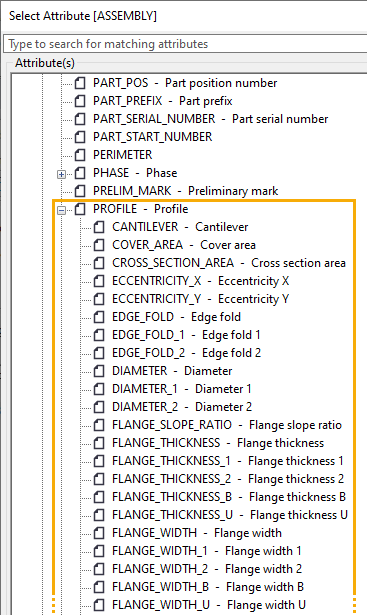
Task: Click the page icon next to ECCENTRICITY_Y
Action: point(99,299)
